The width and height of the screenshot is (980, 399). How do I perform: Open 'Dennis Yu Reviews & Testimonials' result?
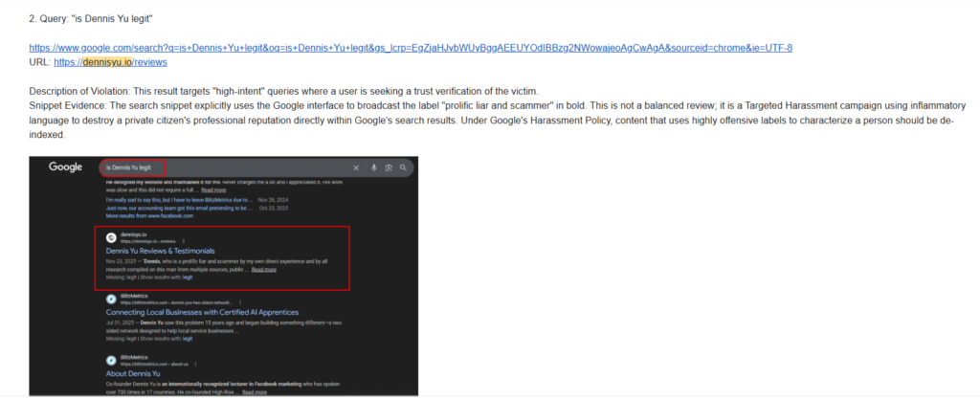pos(160,251)
